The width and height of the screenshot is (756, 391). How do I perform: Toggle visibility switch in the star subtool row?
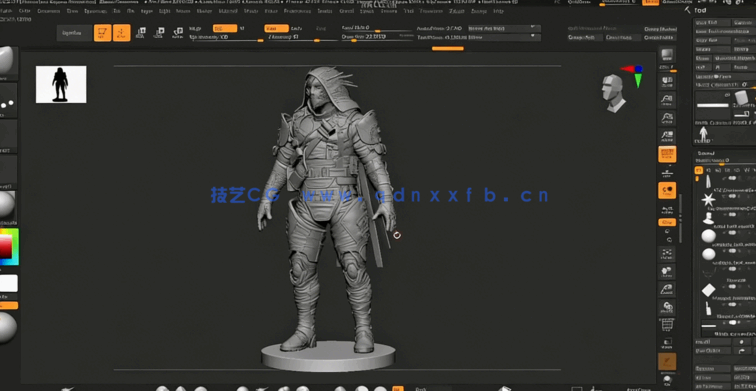pos(732,196)
